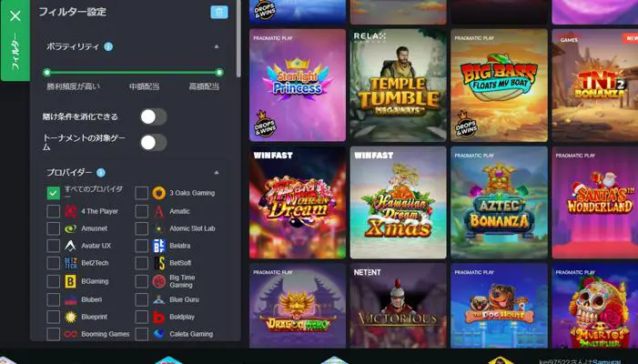Click the Blue Guru logo icon
The width and height of the screenshot is (638, 364).
(158, 299)
